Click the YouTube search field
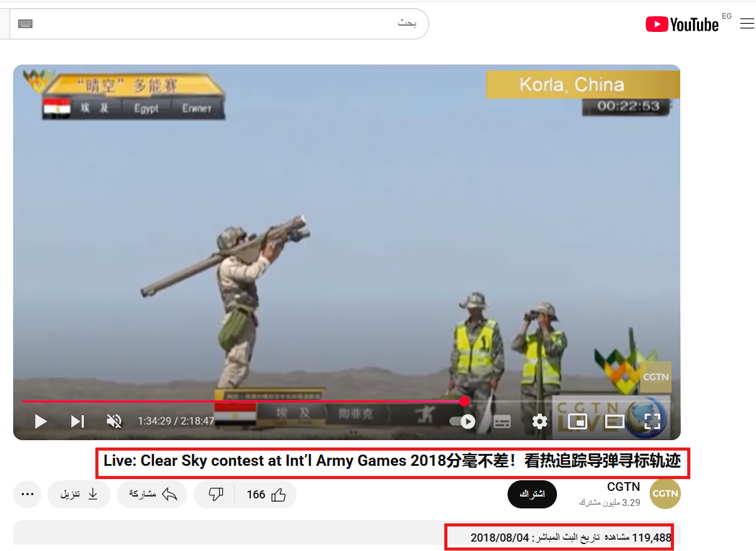 pyautogui.click(x=219, y=24)
